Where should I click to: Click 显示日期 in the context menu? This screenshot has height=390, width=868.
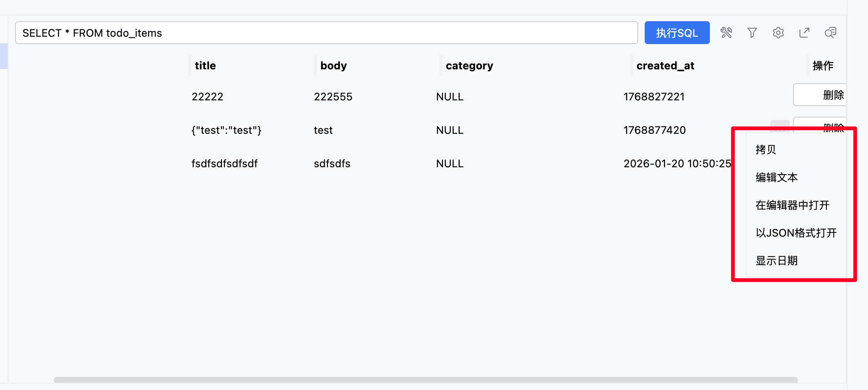click(777, 261)
